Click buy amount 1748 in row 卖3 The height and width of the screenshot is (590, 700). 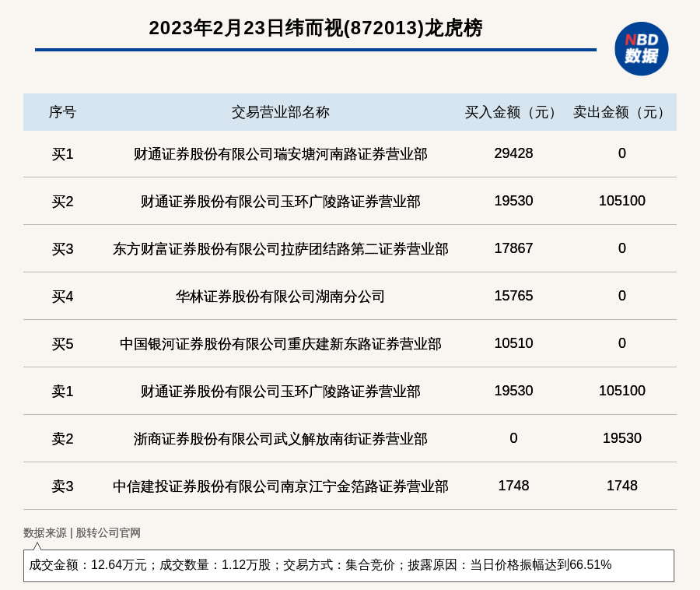[513, 485]
